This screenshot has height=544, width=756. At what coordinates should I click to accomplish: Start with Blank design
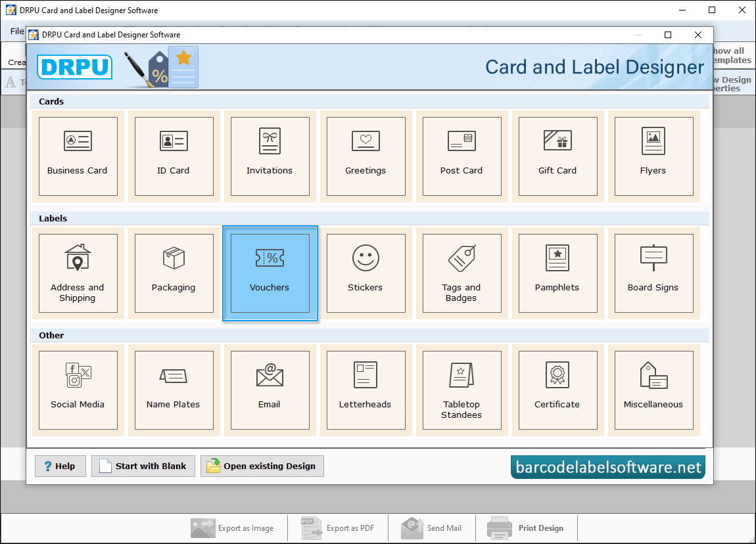pos(143,466)
